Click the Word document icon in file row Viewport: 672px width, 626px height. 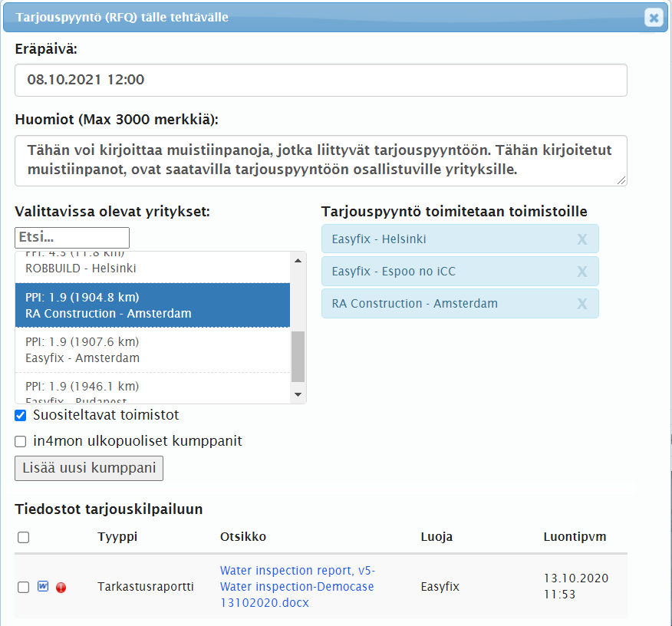click(43, 587)
